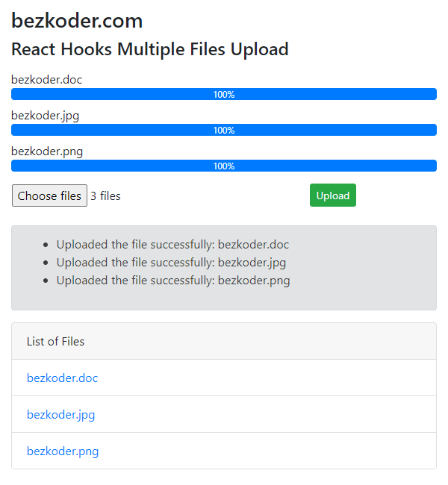Viewport: 448px width, 485px height.
Task: Click the 100% text on the third progress bar
Action: pyautogui.click(x=224, y=166)
